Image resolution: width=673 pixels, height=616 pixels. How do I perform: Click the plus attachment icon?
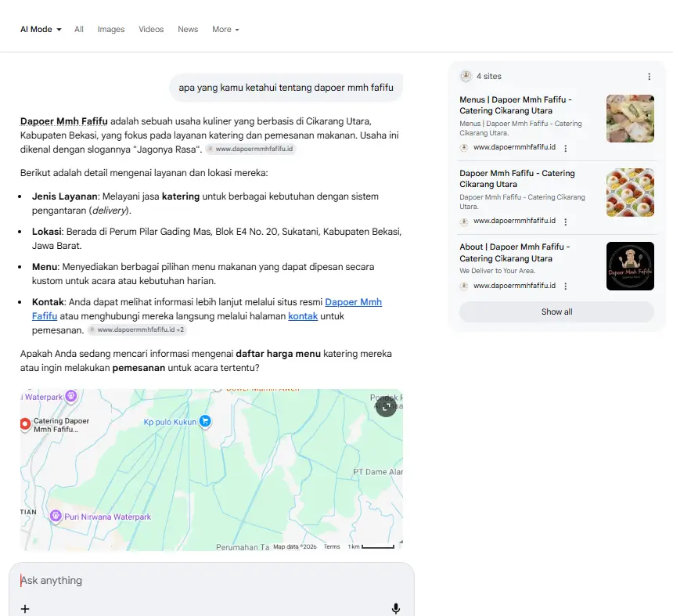25,609
